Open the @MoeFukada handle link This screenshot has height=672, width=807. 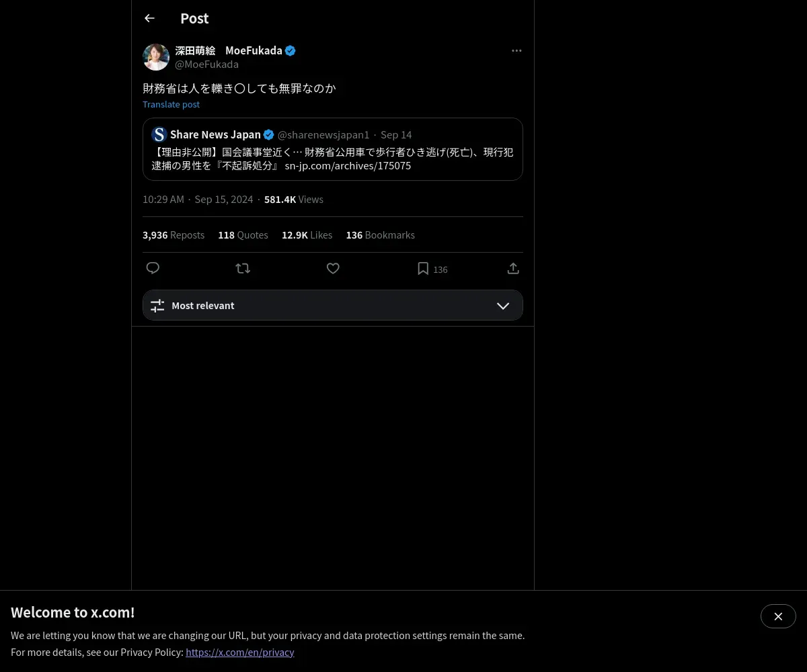(206, 65)
